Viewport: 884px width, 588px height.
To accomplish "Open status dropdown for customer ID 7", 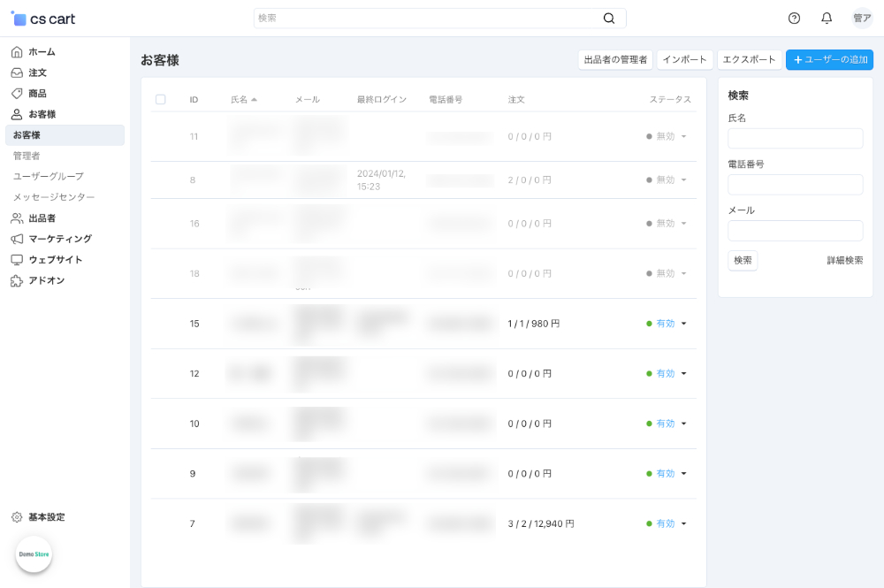I will 683,523.
